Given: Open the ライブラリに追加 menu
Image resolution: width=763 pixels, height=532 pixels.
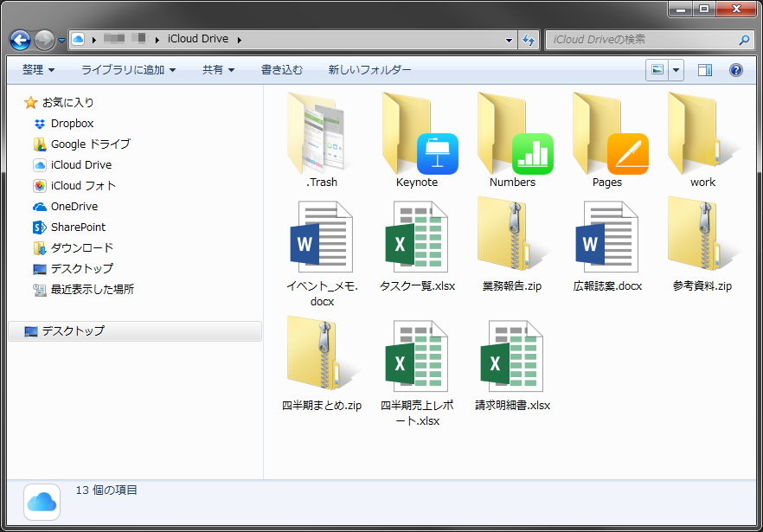Looking at the screenshot, I should [128, 69].
